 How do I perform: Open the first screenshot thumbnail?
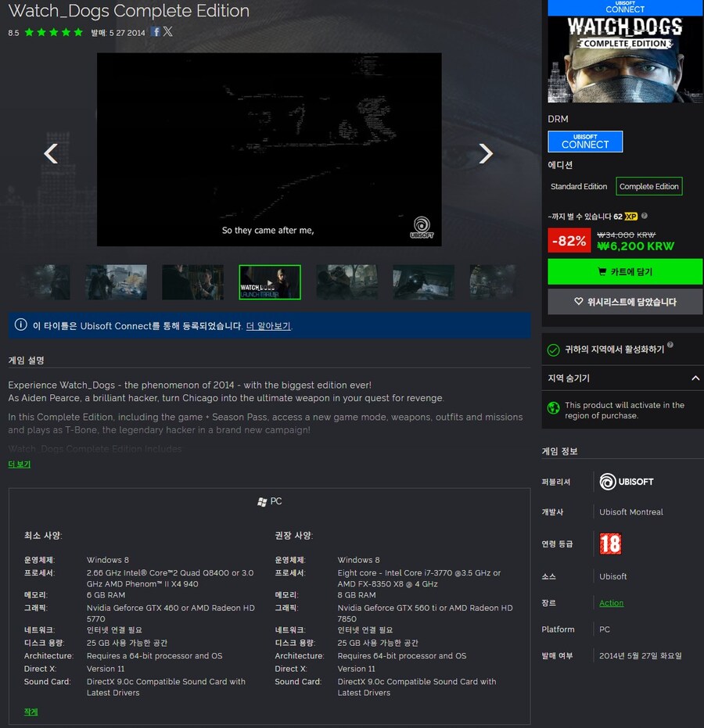tap(45, 282)
